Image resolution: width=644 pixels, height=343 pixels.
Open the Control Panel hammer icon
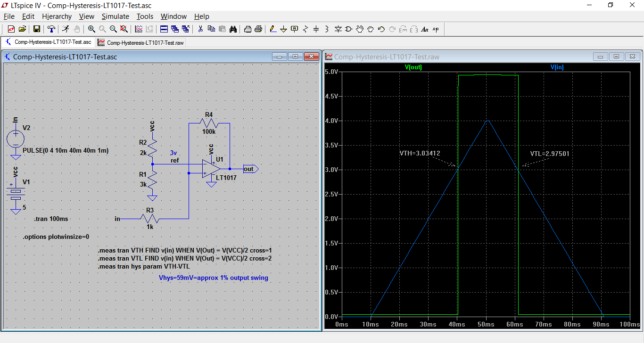point(51,29)
